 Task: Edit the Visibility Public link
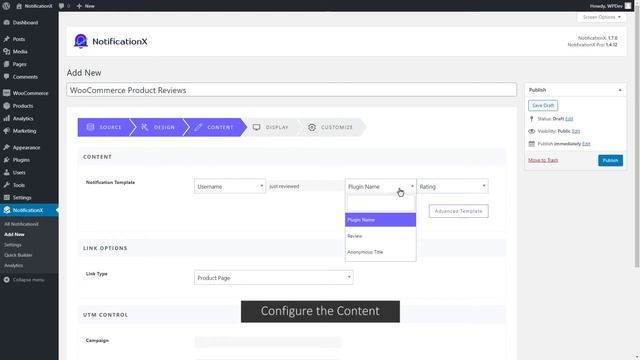coord(576,131)
